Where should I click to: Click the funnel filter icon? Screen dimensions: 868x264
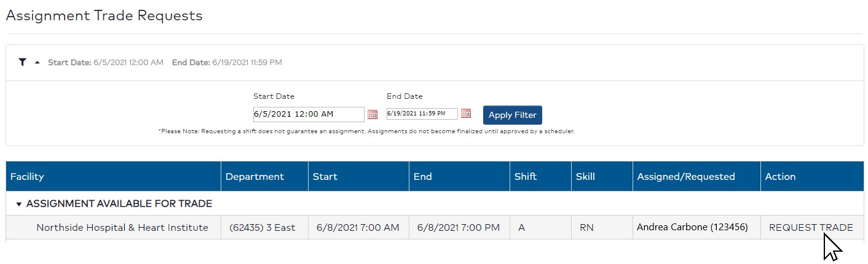(x=23, y=62)
